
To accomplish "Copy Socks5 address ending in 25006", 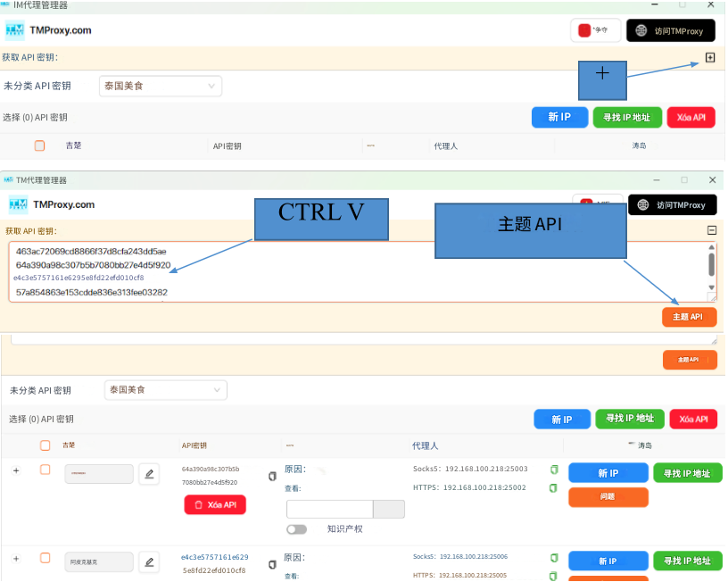I will 553,557.
